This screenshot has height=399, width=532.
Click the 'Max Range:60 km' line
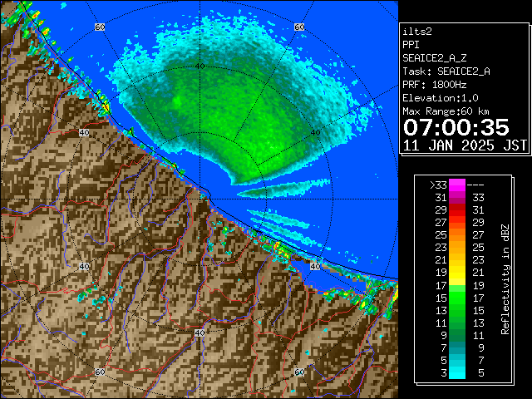click(446, 111)
